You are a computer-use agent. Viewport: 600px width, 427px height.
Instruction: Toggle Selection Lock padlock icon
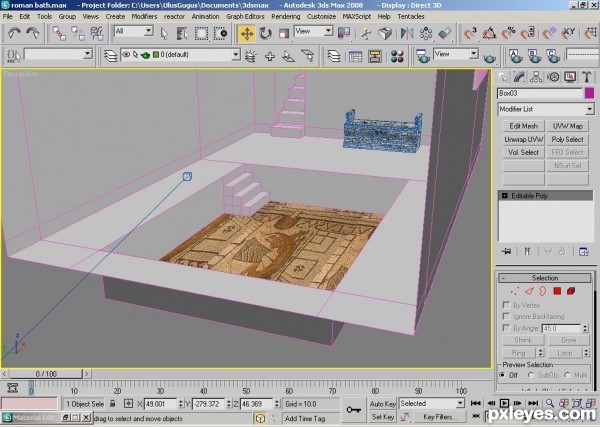[112, 404]
